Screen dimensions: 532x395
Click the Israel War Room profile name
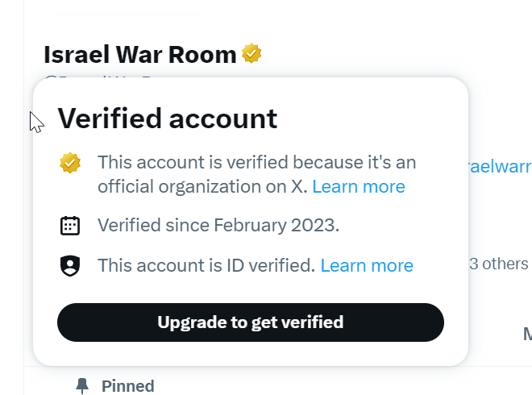point(139,54)
